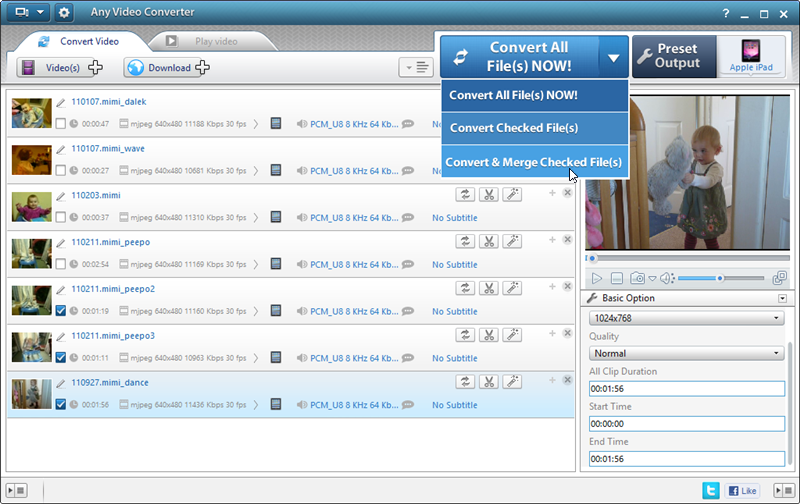Open snapshot options dropdown arrow
The width and height of the screenshot is (800, 504).
coord(652,279)
